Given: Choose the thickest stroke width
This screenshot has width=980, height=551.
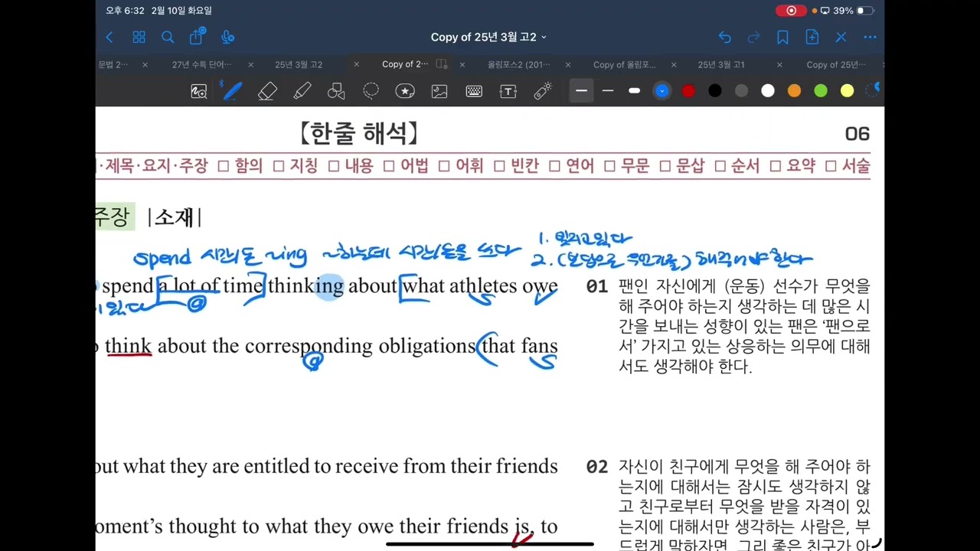Looking at the screenshot, I should tap(634, 91).
